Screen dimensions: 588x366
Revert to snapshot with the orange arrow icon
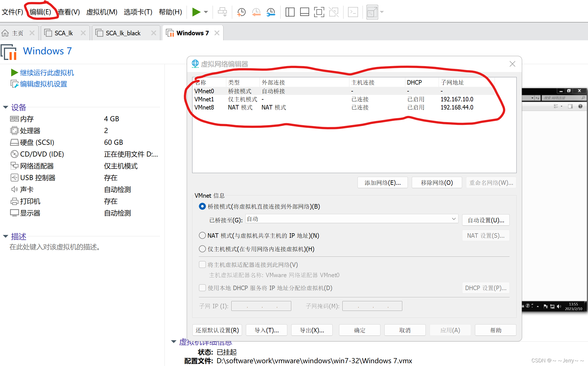click(256, 12)
